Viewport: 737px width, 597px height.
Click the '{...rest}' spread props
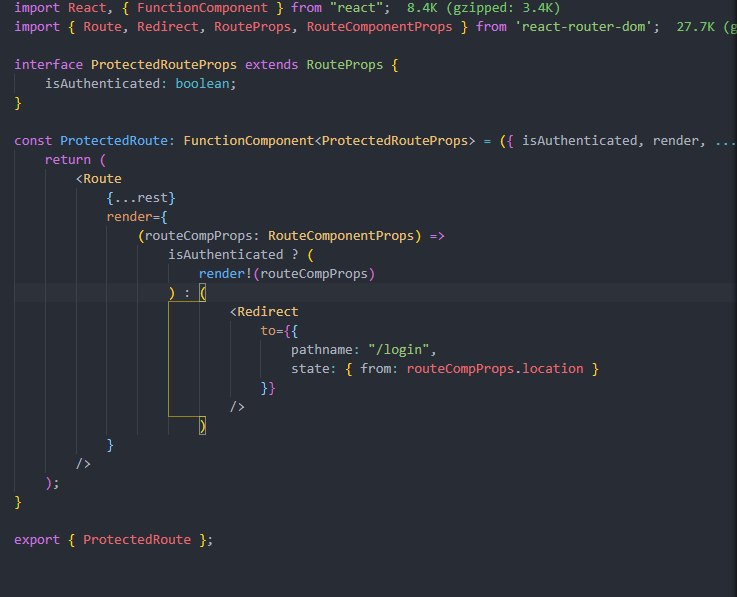tap(141, 198)
